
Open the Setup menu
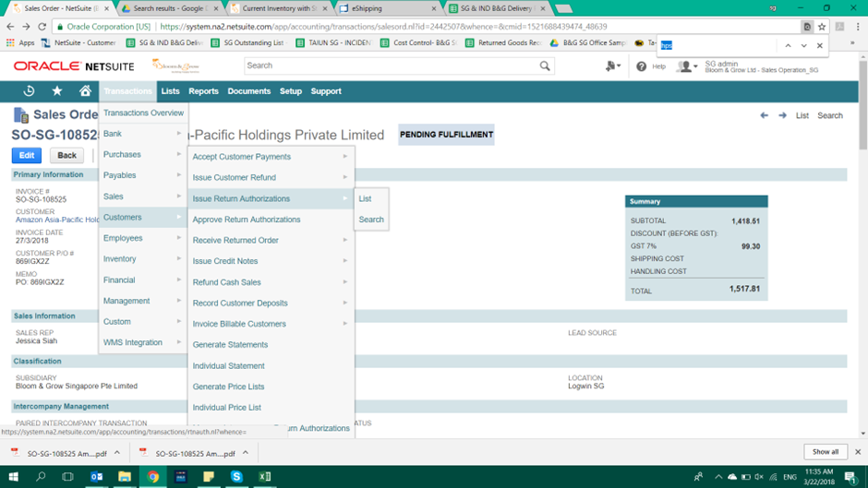(x=291, y=91)
